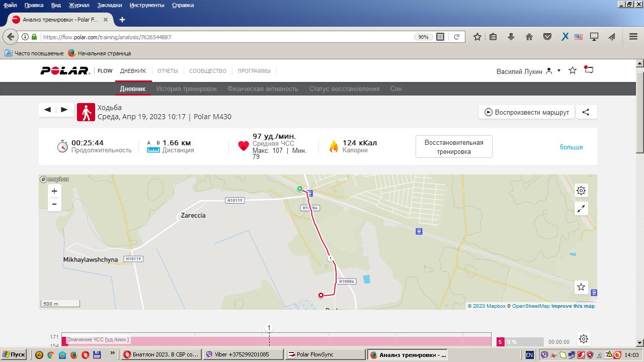Save page to Pocket

point(547,37)
